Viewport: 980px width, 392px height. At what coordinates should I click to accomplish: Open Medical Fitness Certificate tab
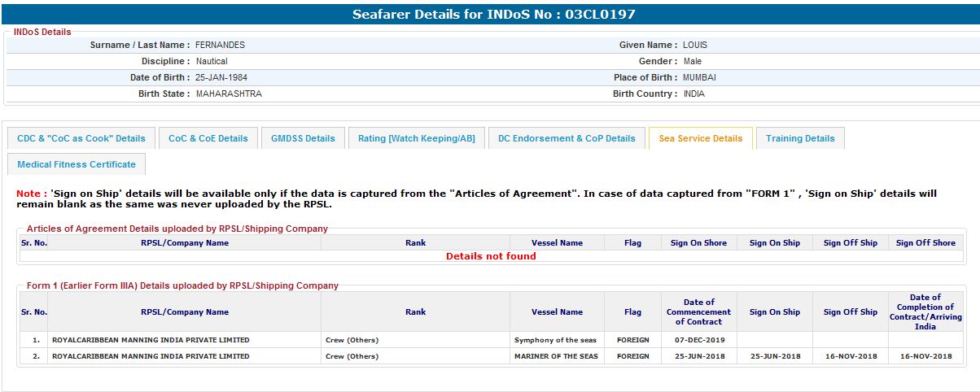(77, 164)
